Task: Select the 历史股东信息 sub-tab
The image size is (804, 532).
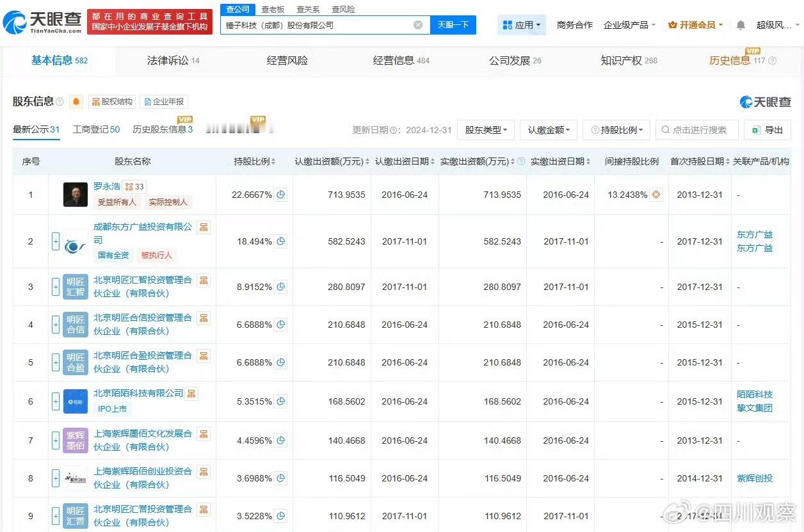Action: 163,129
